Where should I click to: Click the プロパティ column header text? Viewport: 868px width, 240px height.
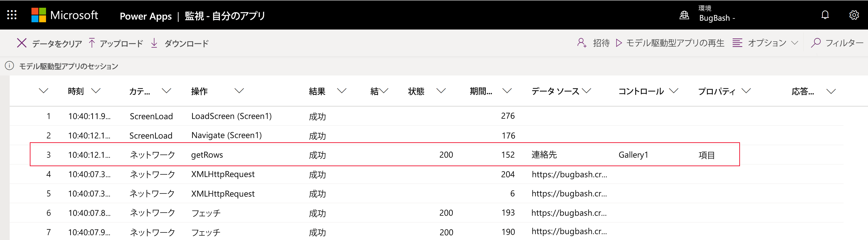pos(717,91)
